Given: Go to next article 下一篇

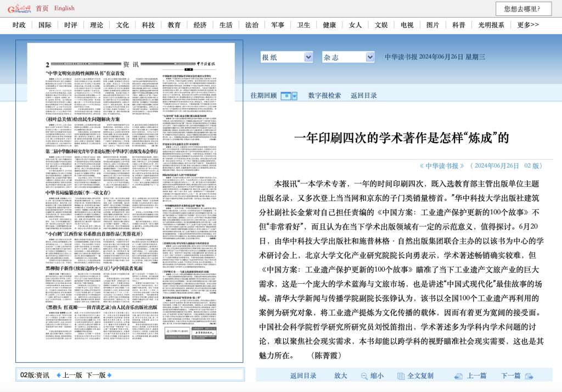Looking at the screenshot, I should coord(510,376).
